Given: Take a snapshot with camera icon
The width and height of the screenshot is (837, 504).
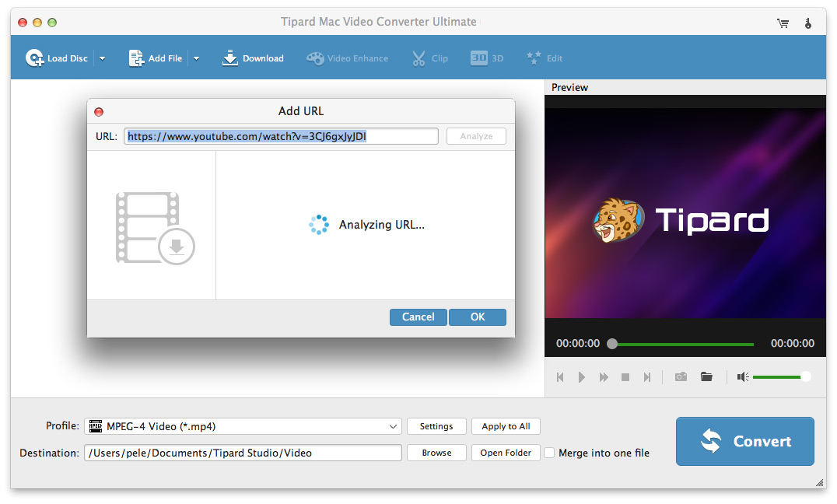Looking at the screenshot, I should [x=681, y=377].
